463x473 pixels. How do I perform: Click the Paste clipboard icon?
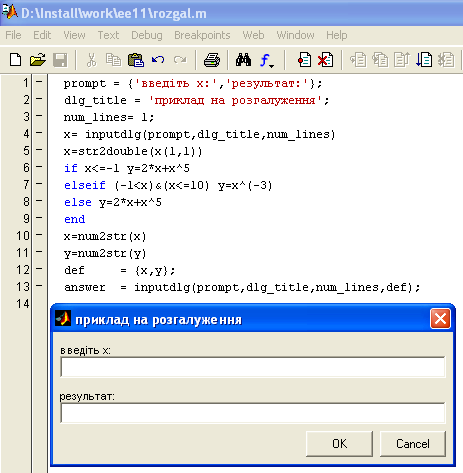[x=136, y=60]
